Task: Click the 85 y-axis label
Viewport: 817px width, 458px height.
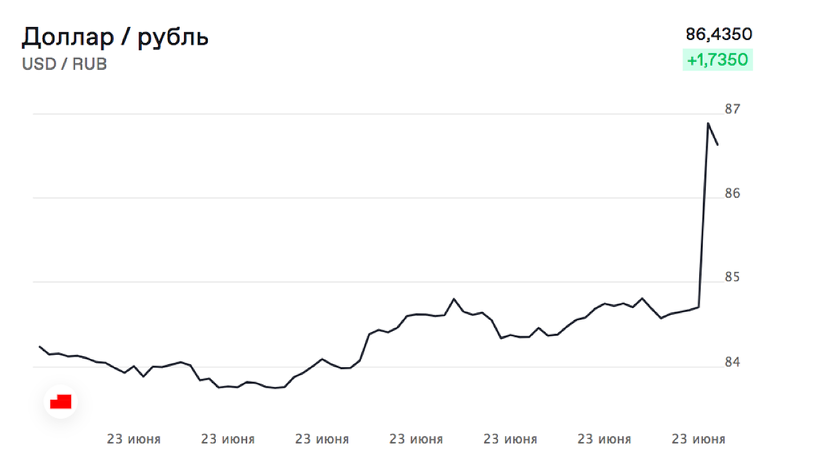Action: (x=732, y=277)
